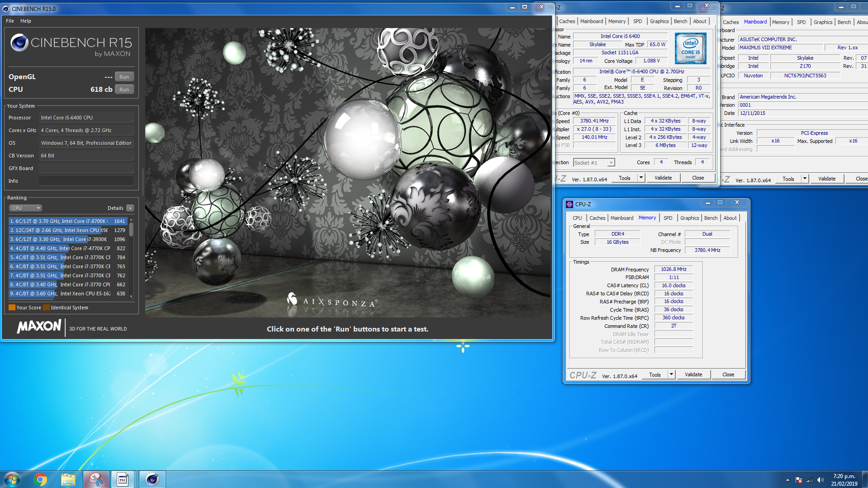Image resolution: width=868 pixels, height=488 pixels.
Task: Select ranking row 4 Intel Core i7-4770K
Action: tap(68, 248)
